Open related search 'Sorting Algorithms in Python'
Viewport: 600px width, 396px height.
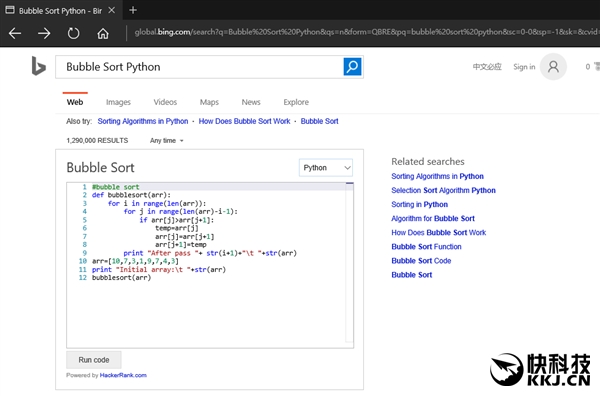437,176
